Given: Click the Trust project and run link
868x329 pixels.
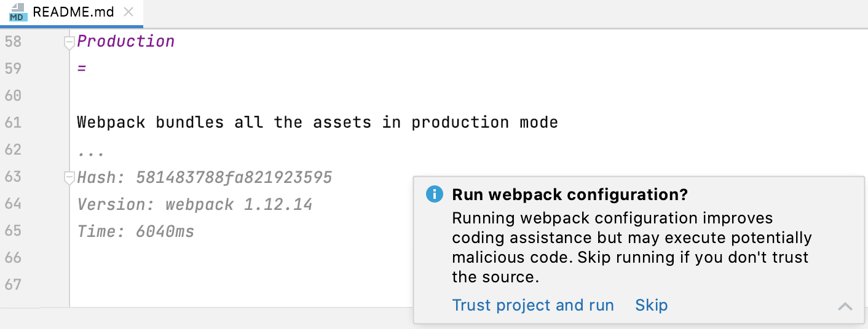Looking at the screenshot, I should point(533,305).
